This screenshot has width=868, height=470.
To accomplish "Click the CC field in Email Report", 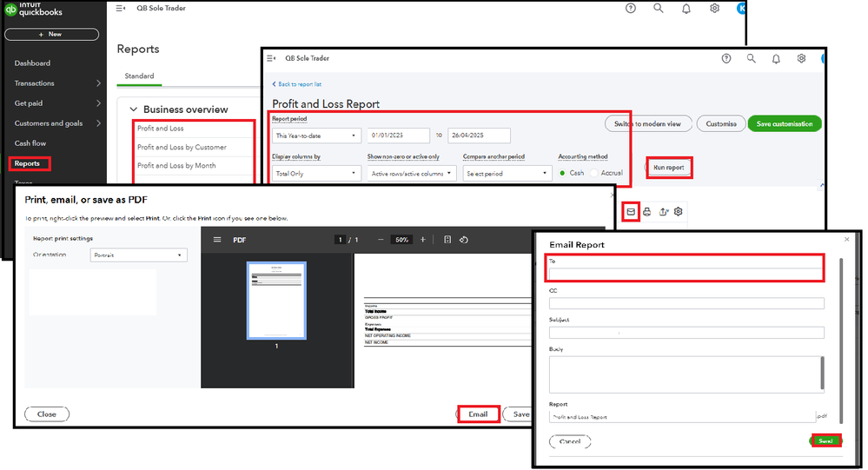I will coord(686,303).
